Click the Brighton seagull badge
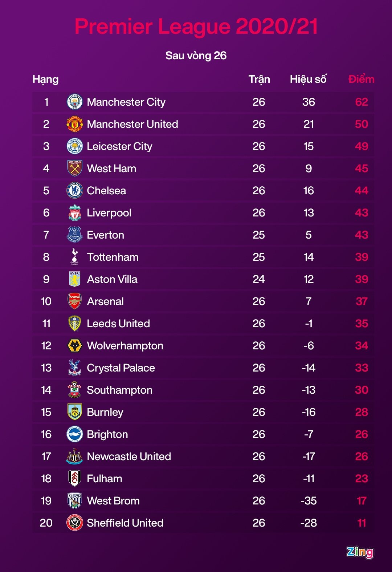Image resolution: width=392 pixels, height=572 pixels. pyautogui.click(x=75, y=434)
